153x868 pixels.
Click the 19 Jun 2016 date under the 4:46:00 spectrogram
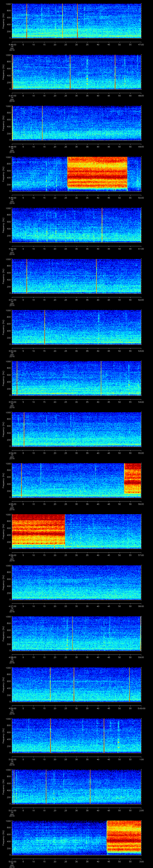click(x=12, y=48)
